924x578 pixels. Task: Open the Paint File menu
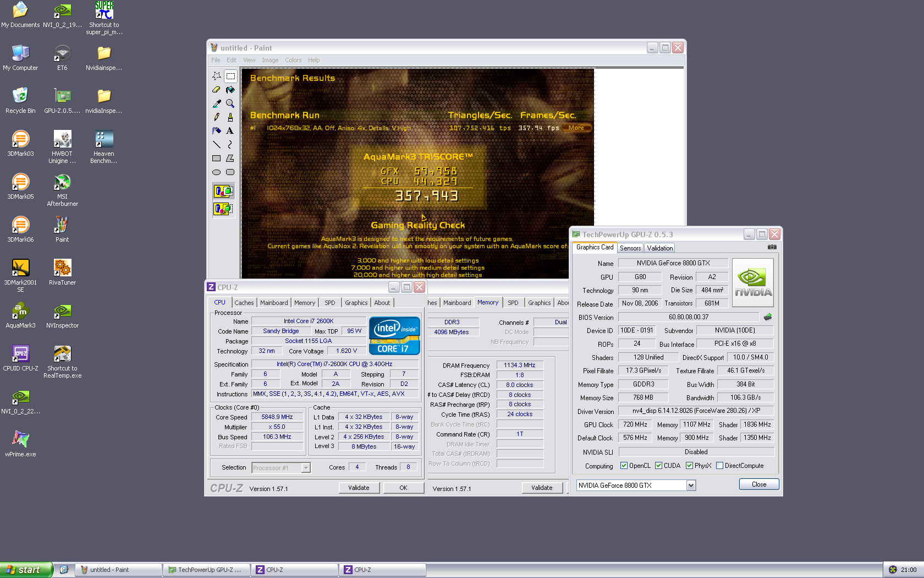coord(216,60)
